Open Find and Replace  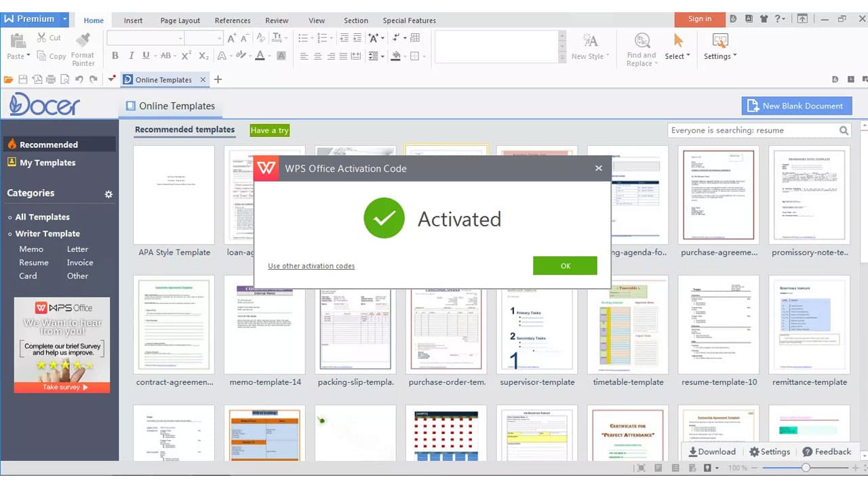[x=641, y=46]
